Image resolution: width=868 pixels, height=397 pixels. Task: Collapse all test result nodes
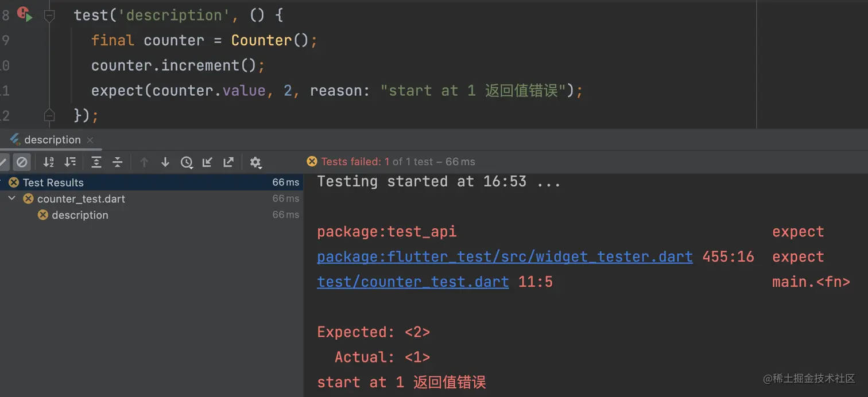pyautogui.click(x=118, y=162)
